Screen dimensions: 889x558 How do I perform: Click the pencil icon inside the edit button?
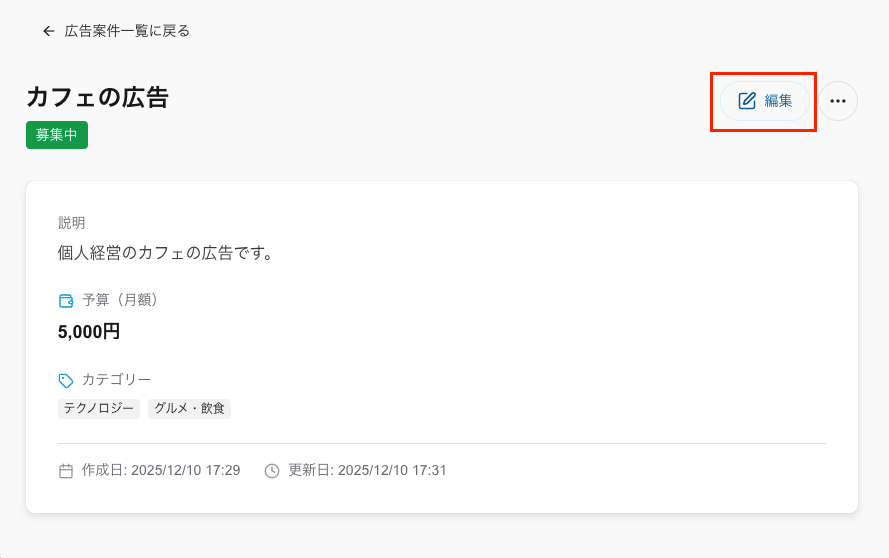[747, 101]
